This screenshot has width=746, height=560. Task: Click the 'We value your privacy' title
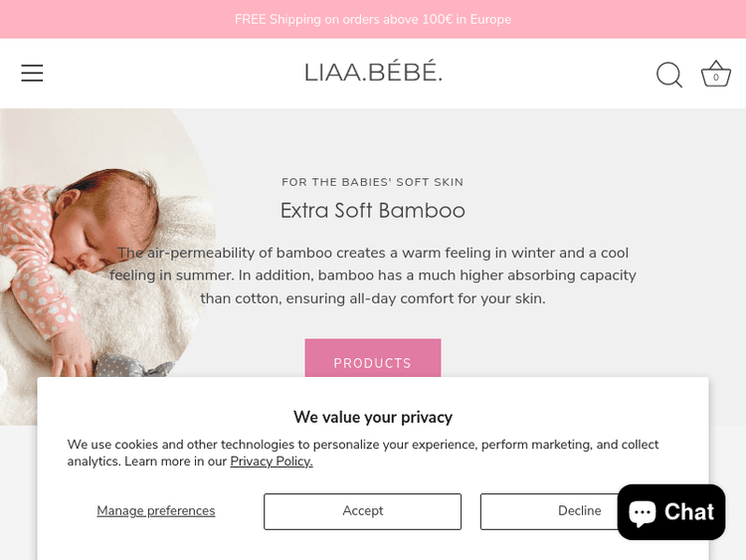coord(373,417)
